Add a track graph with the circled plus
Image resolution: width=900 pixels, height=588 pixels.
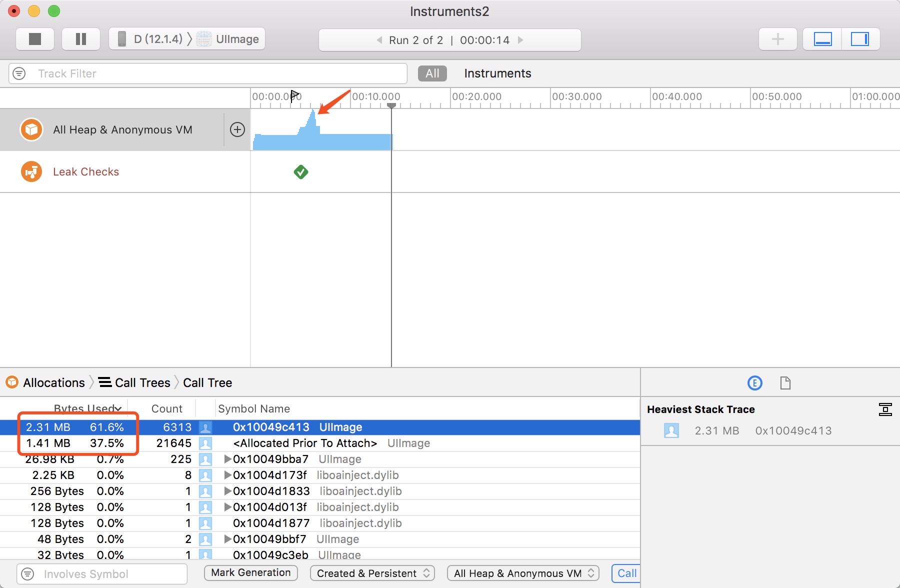point(237,129)
